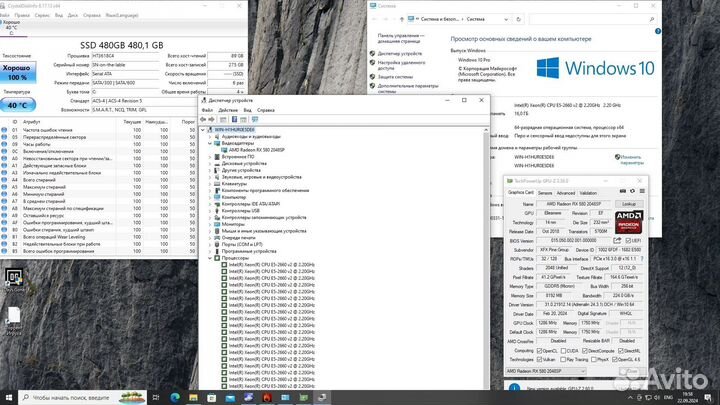Click help question mark in System window
This screenshot has height=405, width=720.
click(x=658, y=31)
